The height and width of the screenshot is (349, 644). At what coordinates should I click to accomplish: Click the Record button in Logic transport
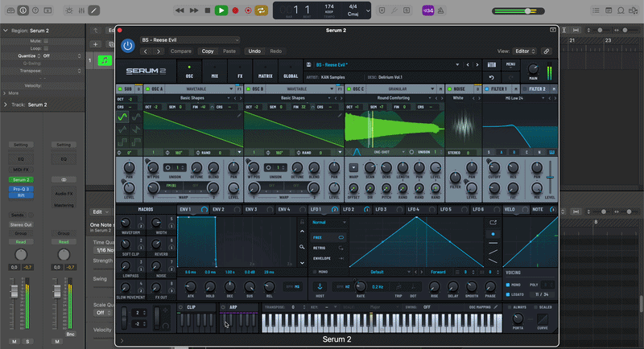coord(235,10)
